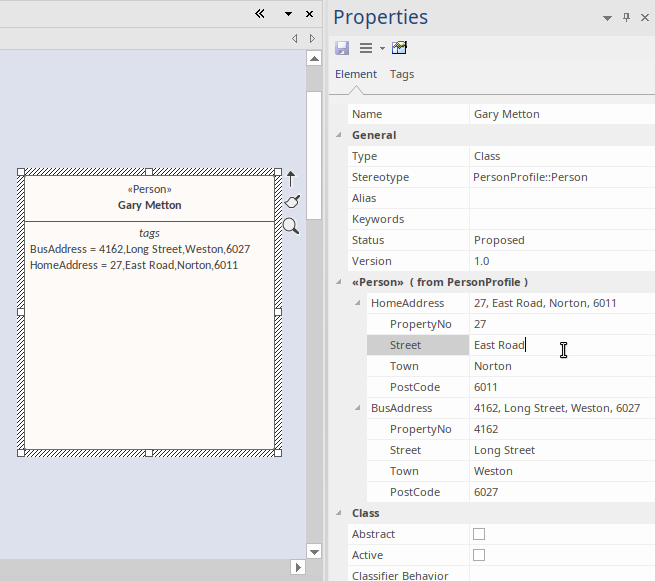
Task: Click the empty Keywords value field
Action: 562,219
